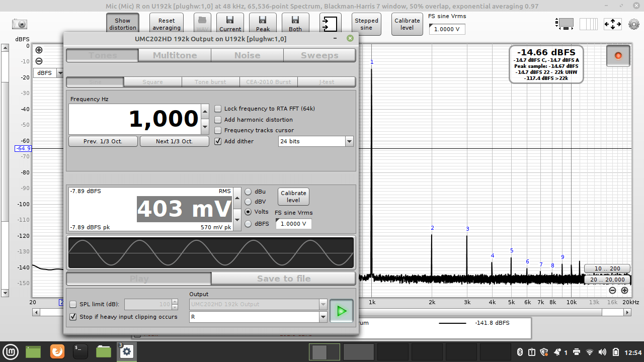Click Reset averaging

coord(167,24)
